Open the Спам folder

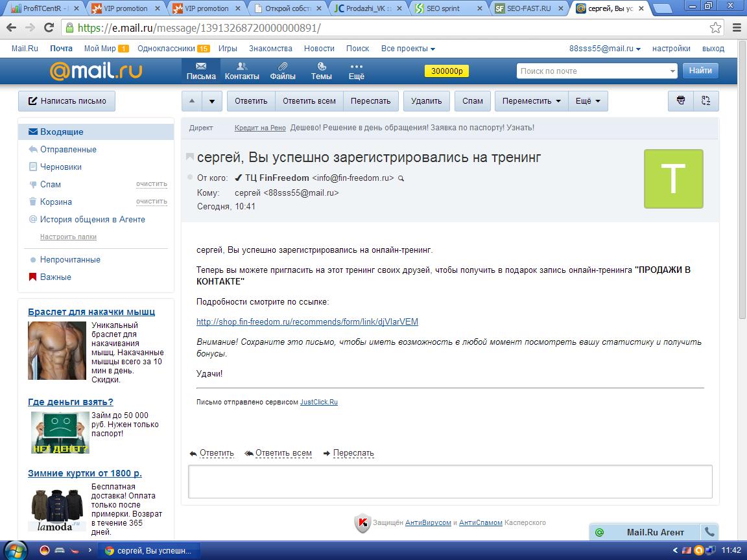50,184
